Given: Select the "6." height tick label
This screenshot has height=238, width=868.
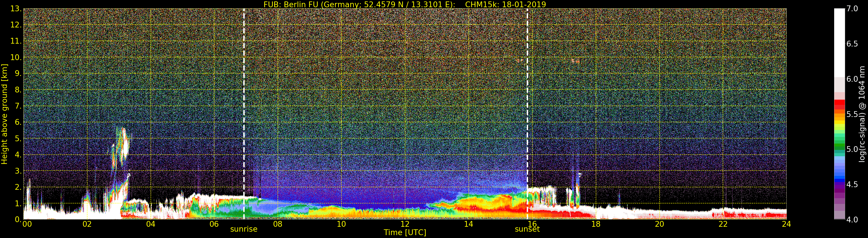Looking at the screenshot, I should pos(18,122).
